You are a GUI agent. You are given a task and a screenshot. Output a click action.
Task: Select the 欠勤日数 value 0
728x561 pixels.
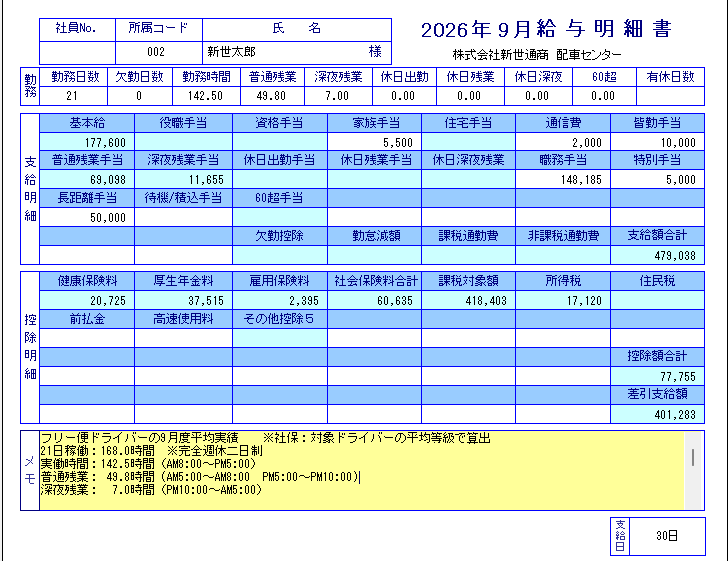click(x=140, y=96)
